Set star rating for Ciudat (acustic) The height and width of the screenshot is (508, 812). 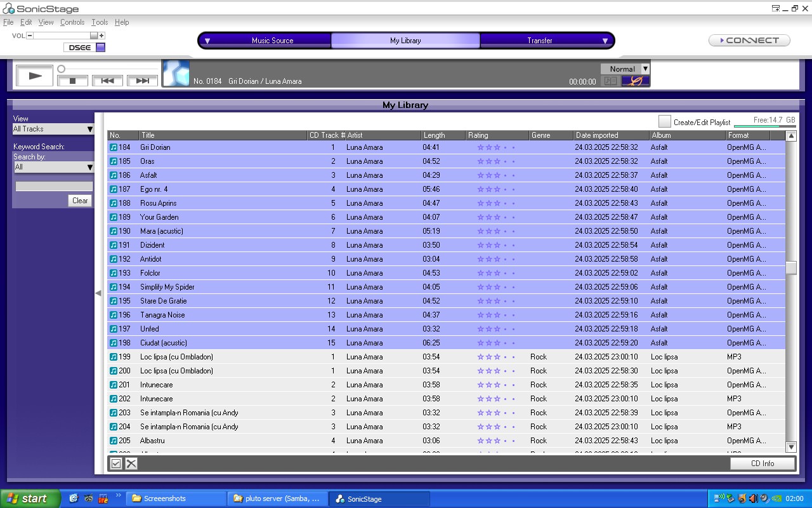point(496,343)
